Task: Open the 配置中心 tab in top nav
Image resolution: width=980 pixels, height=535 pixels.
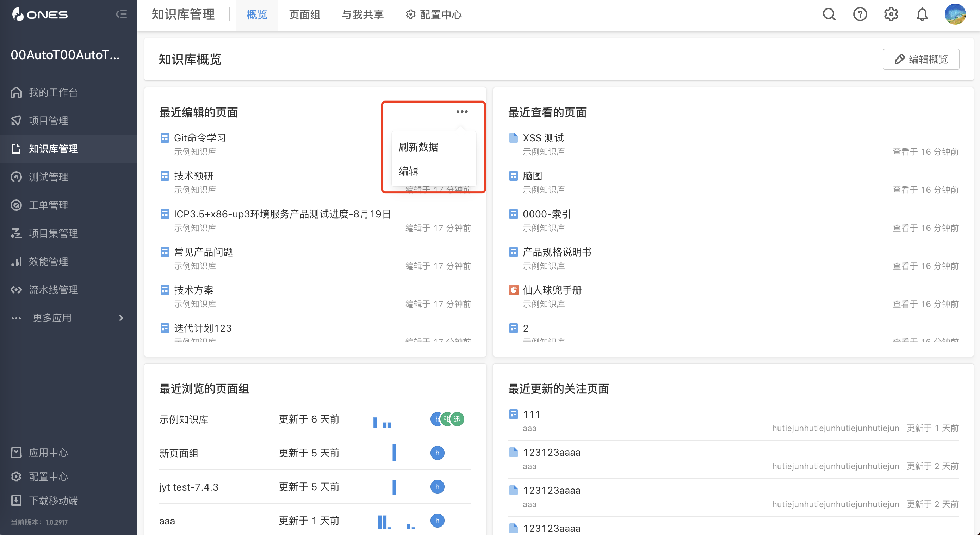Action: [x=434, y=15]
